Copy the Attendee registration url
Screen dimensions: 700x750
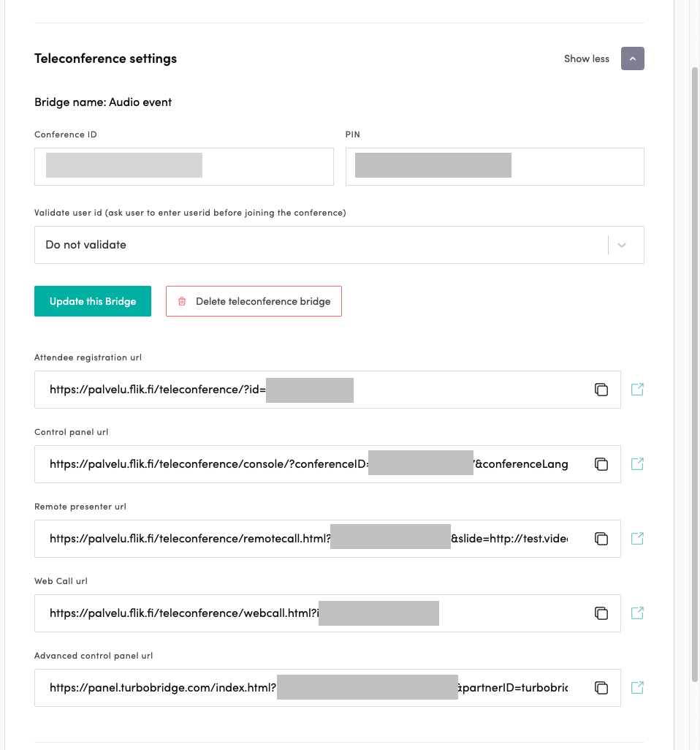[x=601, y=390]
